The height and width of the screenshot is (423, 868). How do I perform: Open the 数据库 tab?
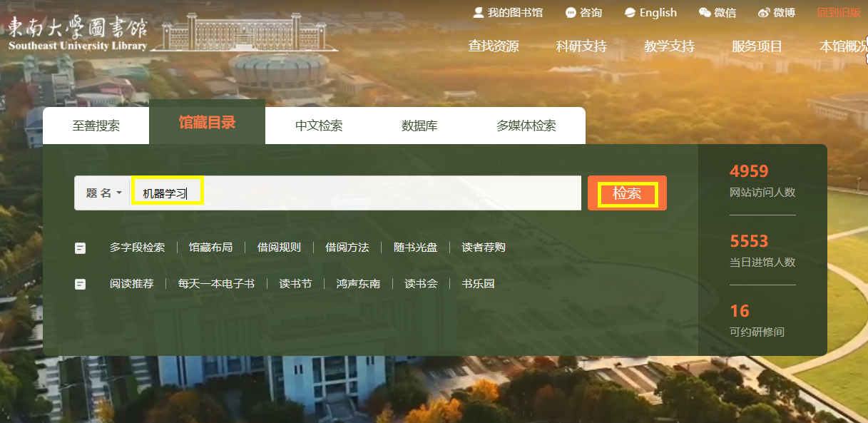point(419,126)
